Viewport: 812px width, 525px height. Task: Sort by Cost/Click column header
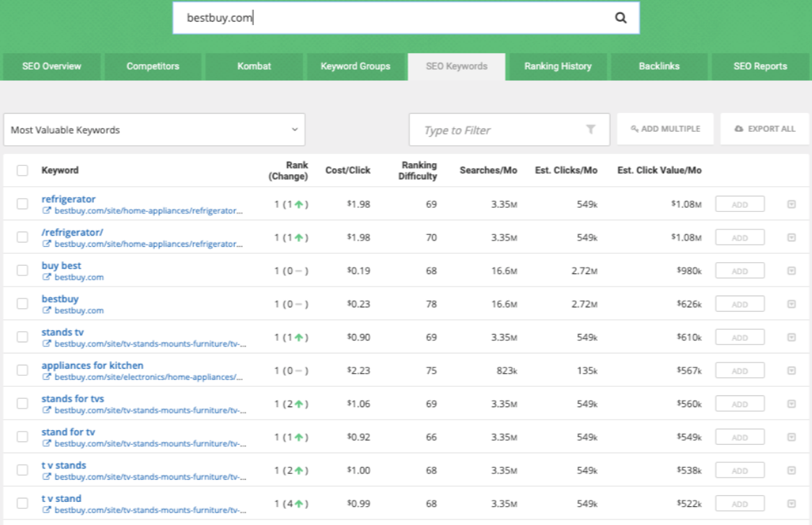tap(348, 171)
